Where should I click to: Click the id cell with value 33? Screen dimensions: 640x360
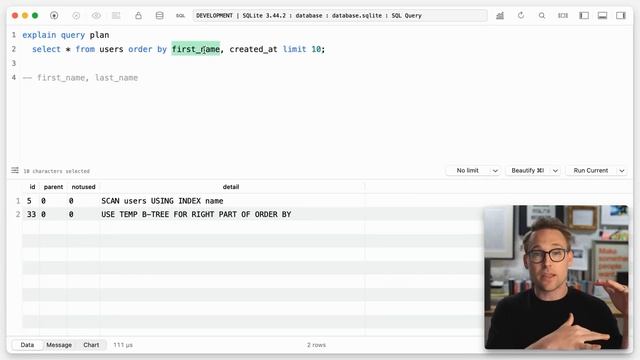pos(31,214)
